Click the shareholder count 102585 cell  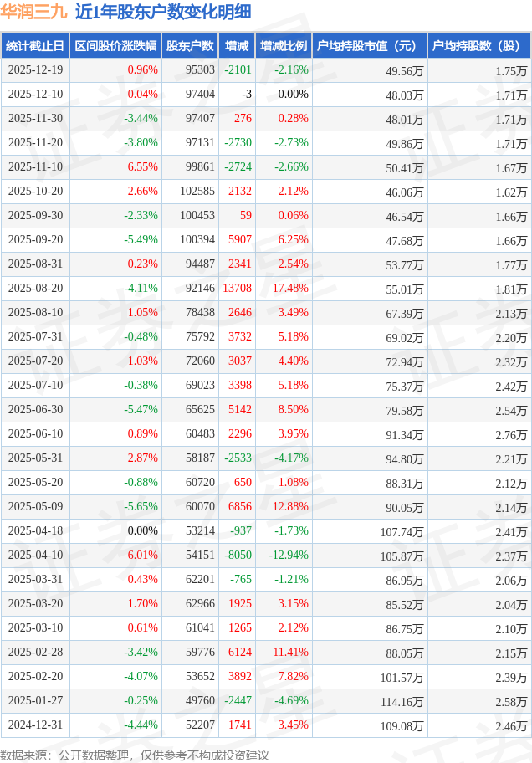[x=197, y=192]
